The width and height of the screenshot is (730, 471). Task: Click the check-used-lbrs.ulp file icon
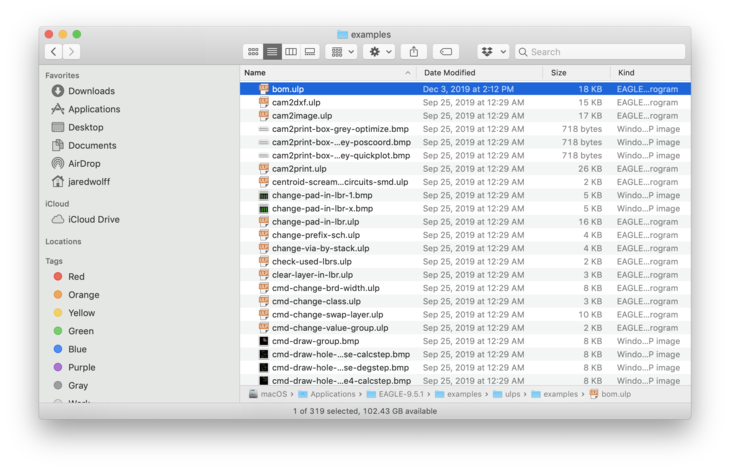264,261
